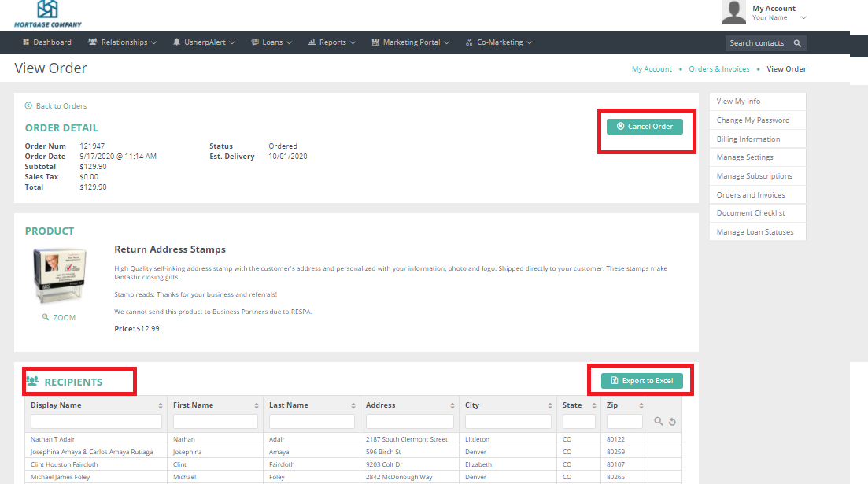Click the Export to Excel button
This screenshot has width=868, height=484.
[x=641, y=381]
